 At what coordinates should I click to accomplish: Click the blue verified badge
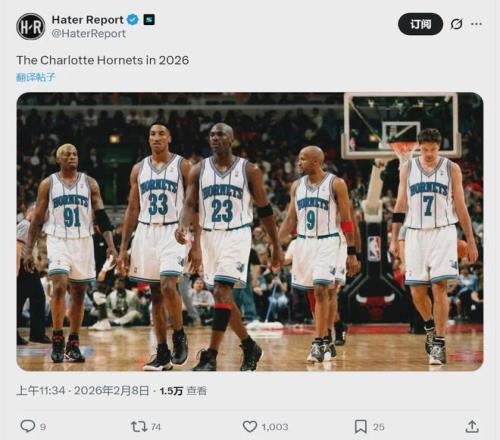133,20
